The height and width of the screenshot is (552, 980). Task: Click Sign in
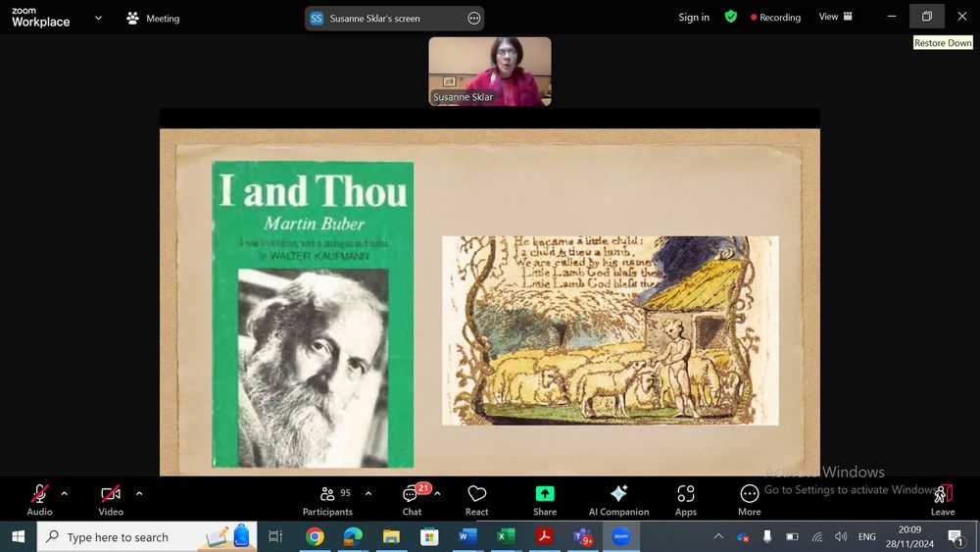click(x=694, y=17)
